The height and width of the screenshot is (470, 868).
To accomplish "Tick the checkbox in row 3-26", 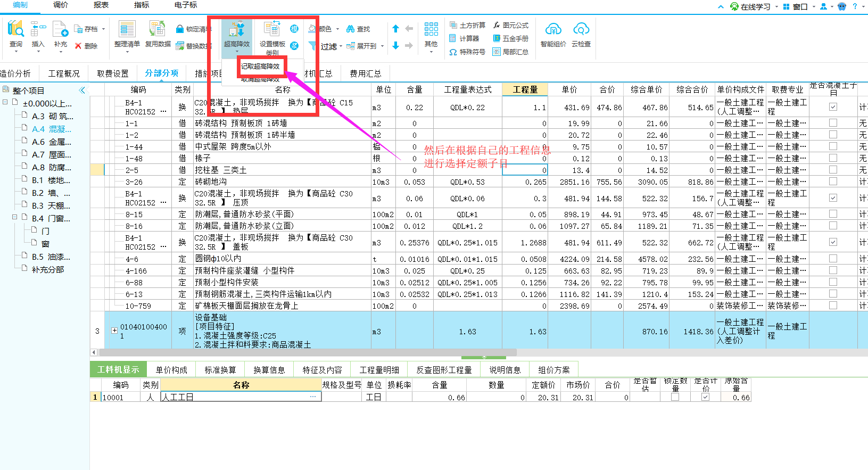I will click(833, 182).
